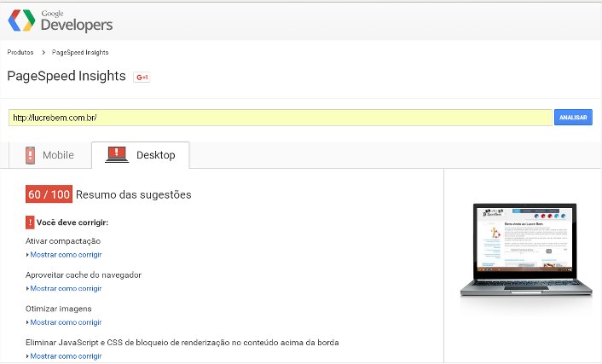Focus the URL input field
602x364 pixels.
point(281,118)
